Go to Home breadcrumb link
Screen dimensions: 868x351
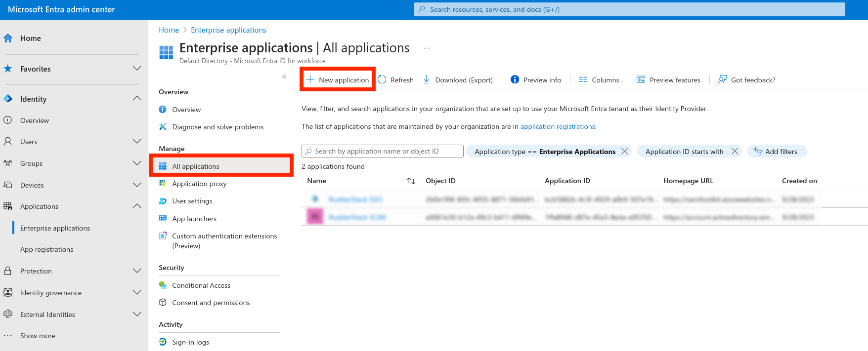pos(169,30)
